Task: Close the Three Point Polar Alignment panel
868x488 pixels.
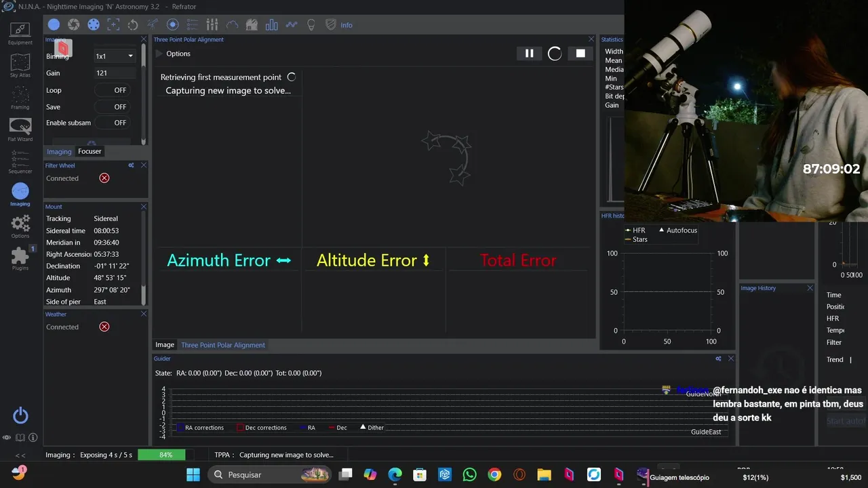Action: 591,39
